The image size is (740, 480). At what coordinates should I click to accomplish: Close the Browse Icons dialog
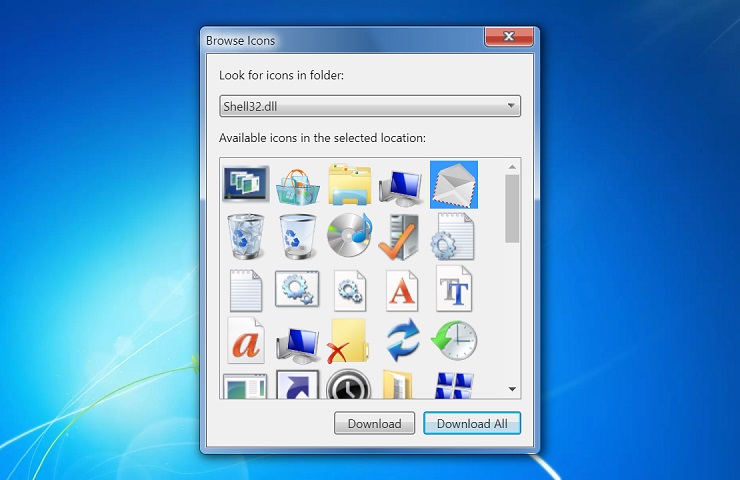tap(509, 36)
